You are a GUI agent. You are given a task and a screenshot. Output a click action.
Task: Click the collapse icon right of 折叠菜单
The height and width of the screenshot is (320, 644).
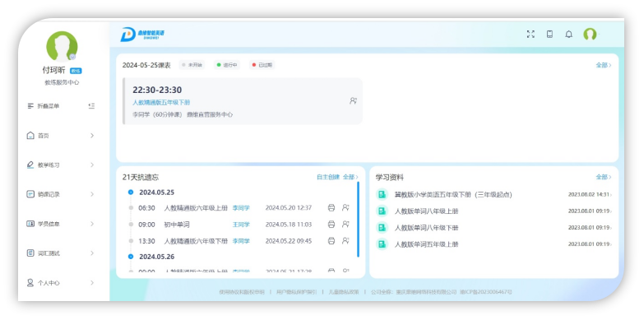pyautogui.click(x=91, y=106)
